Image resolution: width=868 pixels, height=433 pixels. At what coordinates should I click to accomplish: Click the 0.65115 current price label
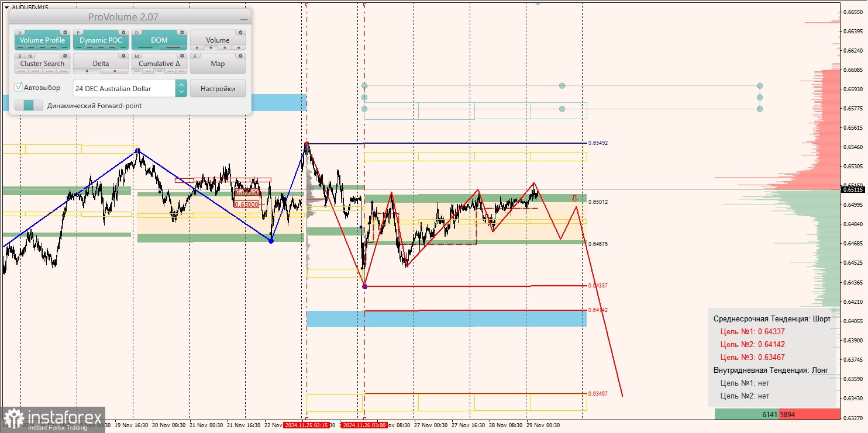(x=854, y=189)
